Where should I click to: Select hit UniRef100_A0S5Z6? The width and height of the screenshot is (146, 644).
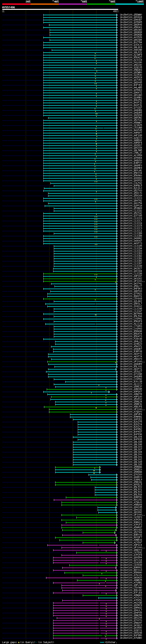click(131, 37)
